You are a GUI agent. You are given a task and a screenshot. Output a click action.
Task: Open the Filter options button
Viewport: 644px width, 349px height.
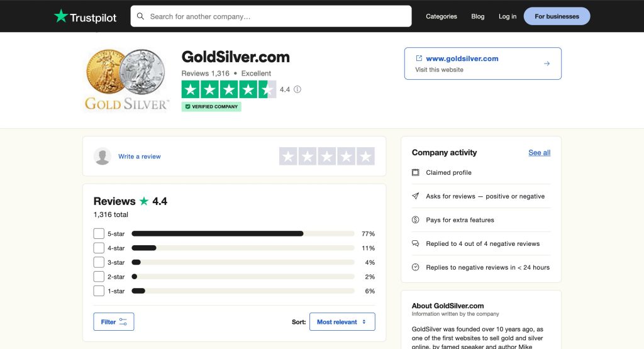[114, 322]
